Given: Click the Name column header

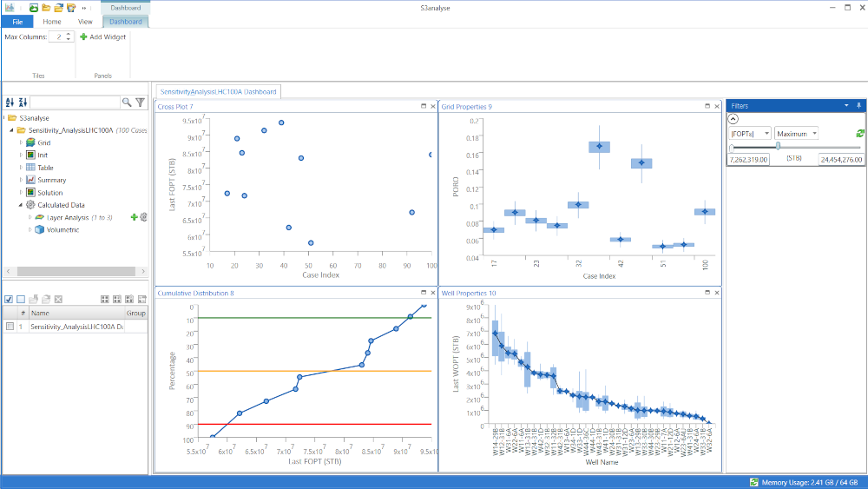Looking at the screenshot, I should click(x=76, y=314).
